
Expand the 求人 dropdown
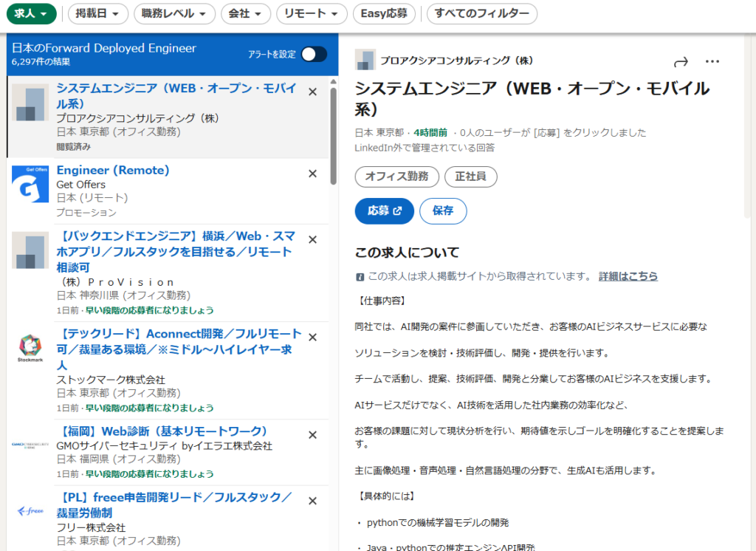(31, 14)
